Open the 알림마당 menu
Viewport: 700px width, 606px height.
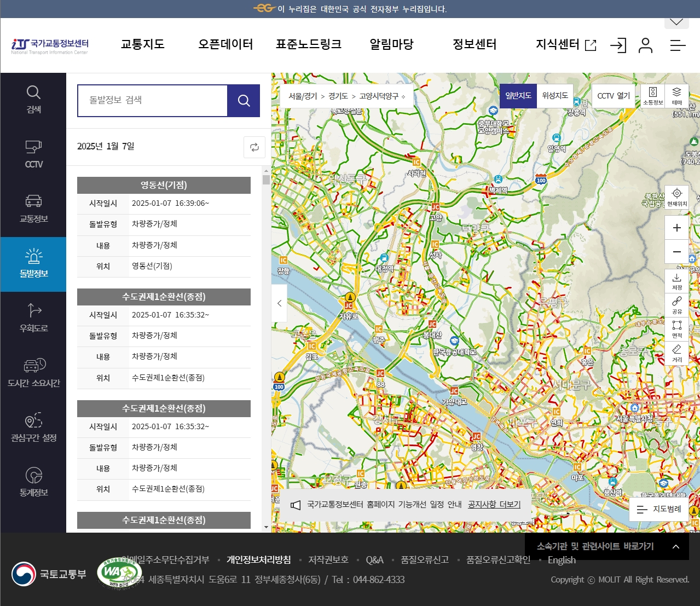pyautogui.click(x=391, y=44)
